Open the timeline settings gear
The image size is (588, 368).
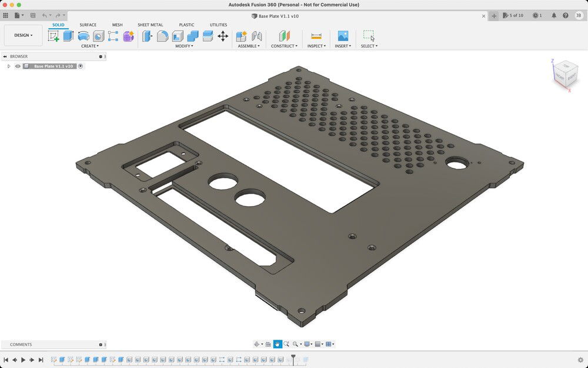580,359
